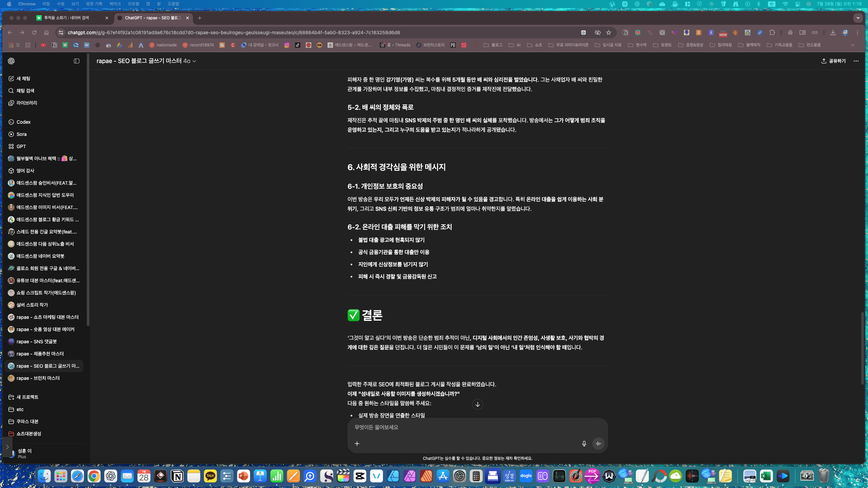The image size is (868, 488).
Task: Open the Apple menu
Action: [9, 4]
